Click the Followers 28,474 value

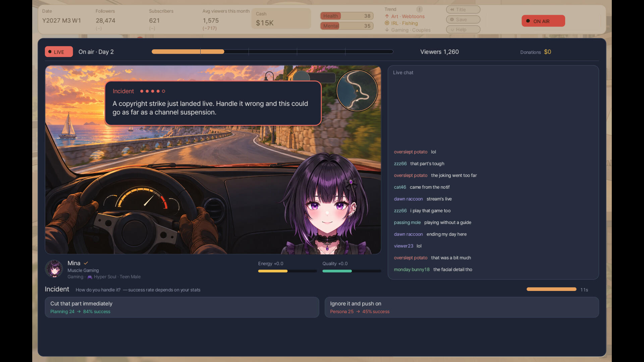point(105,21)
